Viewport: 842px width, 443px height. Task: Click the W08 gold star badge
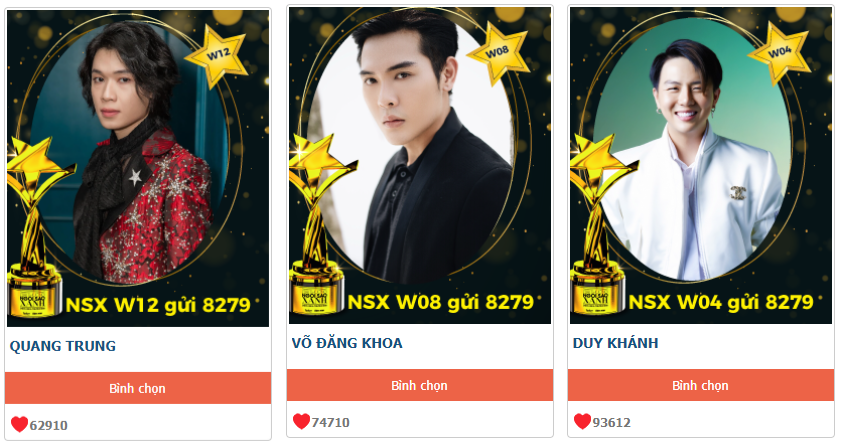tap(498, 53)
